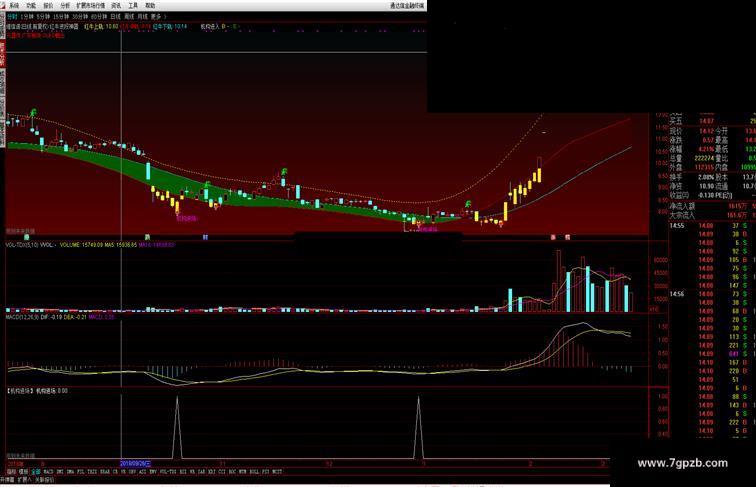Apply the DMI indicator
This screenshot has width=756, height=487.
[60, 472]
